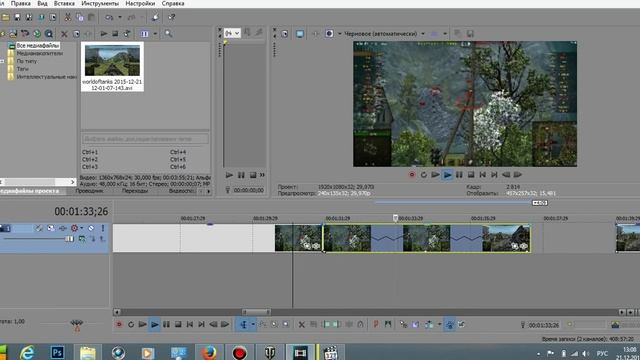Click Stop in timeline transport bar

[178, 324]
